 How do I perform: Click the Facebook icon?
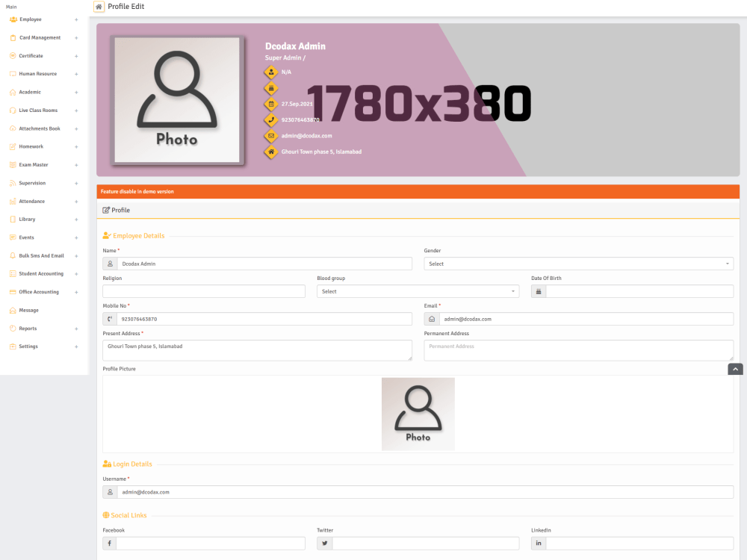pyautogui.click(x=109, y=544)
